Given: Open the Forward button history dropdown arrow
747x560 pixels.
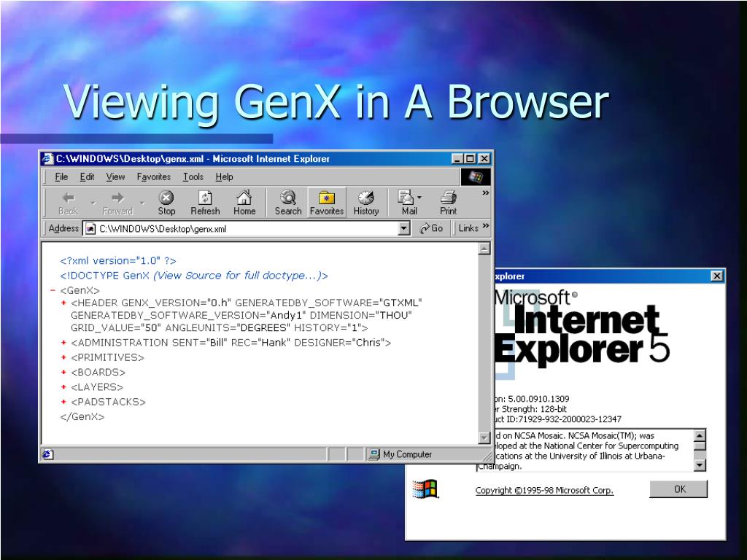Looking at the screenshot, I should pos(142,203).
